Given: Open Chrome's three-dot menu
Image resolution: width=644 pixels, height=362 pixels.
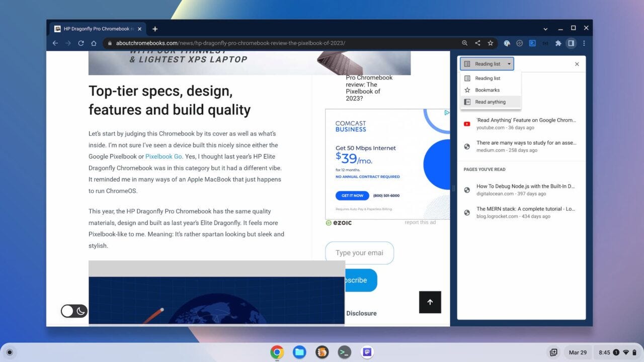Looking at the screenshot, I should (x=584, y=43).
